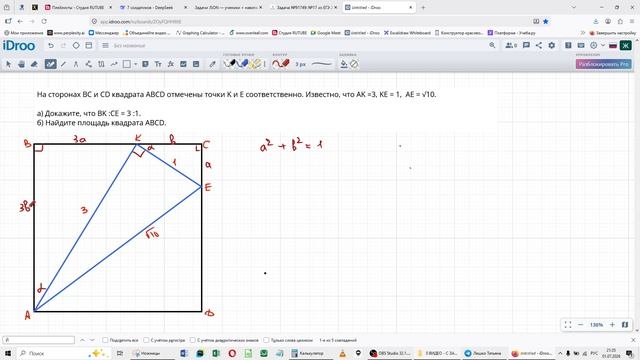This screenshot has width=640, height=360.
Task: Redo the action in iDroo
Action: [63, 46]
